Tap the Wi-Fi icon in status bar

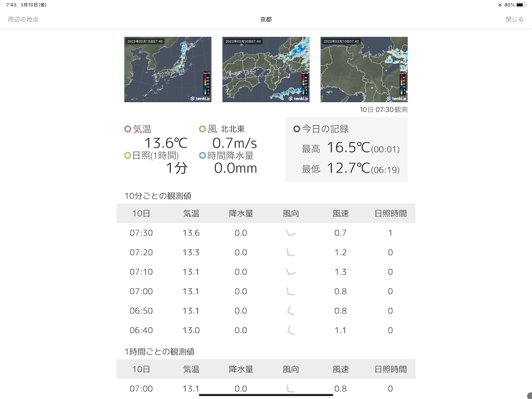(500, 5)
